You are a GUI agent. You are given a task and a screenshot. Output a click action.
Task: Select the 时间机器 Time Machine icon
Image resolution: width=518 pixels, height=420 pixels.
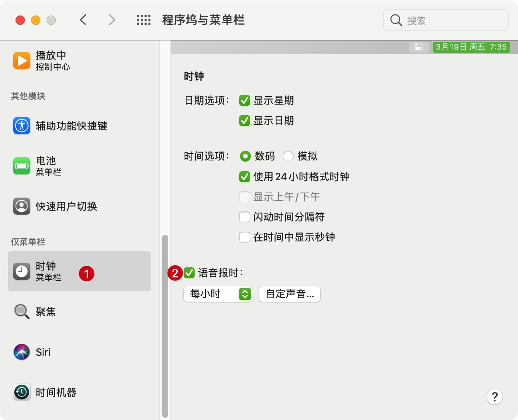point(22,392)
